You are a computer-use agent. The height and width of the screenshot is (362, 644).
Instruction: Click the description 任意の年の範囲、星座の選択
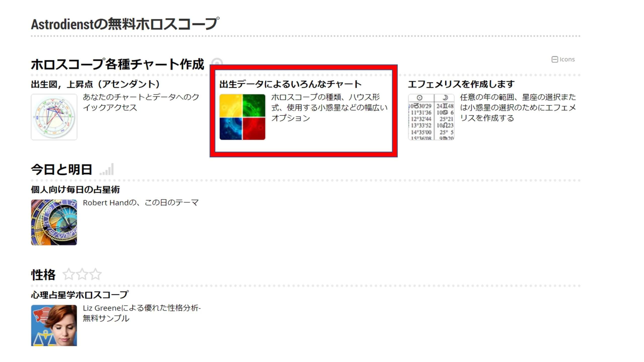click(x=518, y=108)
